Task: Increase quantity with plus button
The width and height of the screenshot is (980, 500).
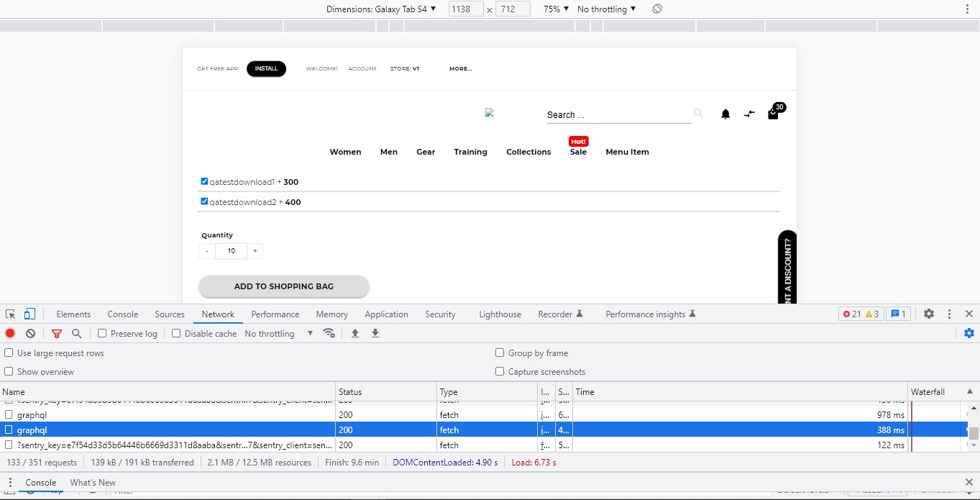Action: [255, 251]
